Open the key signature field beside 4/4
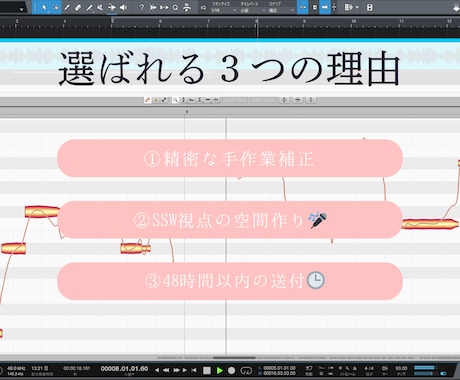 pyautogui.click(x=385, y=368)
